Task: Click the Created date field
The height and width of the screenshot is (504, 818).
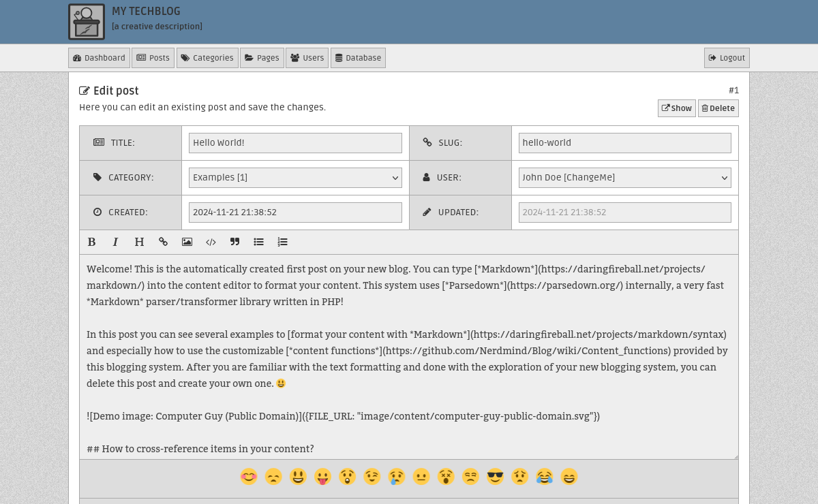Action: [295, 212]
